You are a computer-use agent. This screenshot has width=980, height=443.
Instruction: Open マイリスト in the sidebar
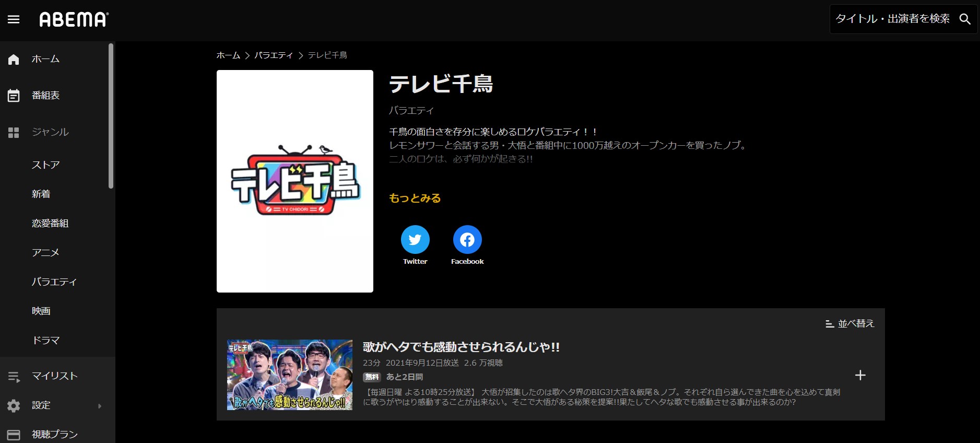54,376
